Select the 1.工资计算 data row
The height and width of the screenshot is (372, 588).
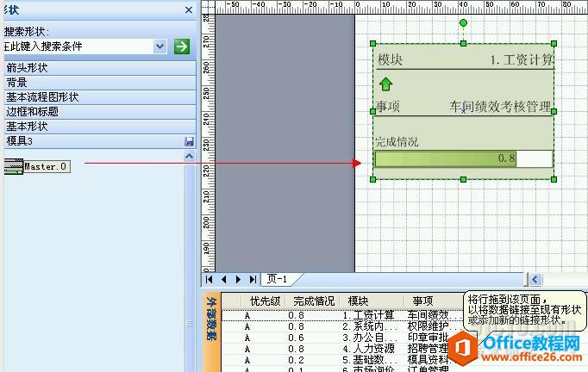coord(343,315)
